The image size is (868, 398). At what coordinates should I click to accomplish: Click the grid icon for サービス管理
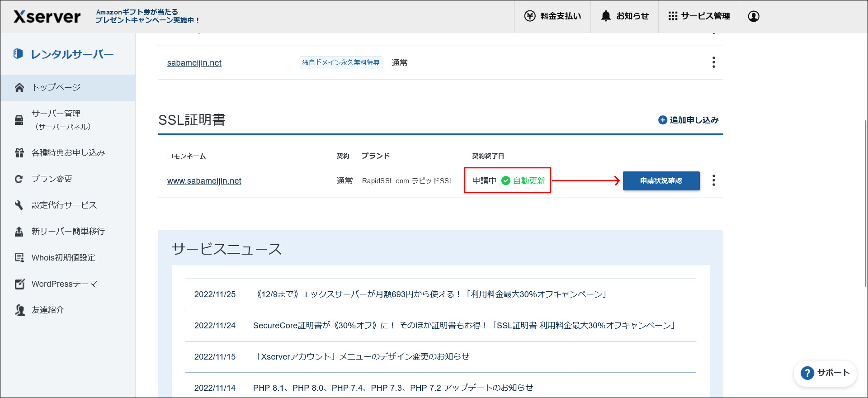673,16
